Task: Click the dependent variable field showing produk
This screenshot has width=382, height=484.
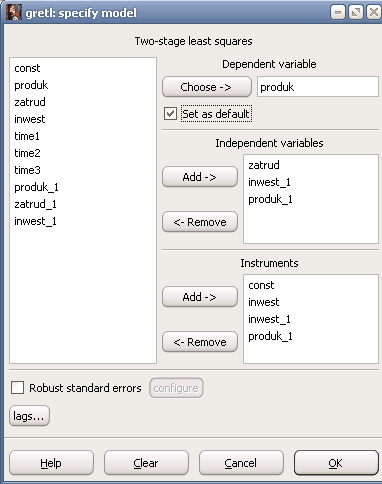Action: point(318,87)
